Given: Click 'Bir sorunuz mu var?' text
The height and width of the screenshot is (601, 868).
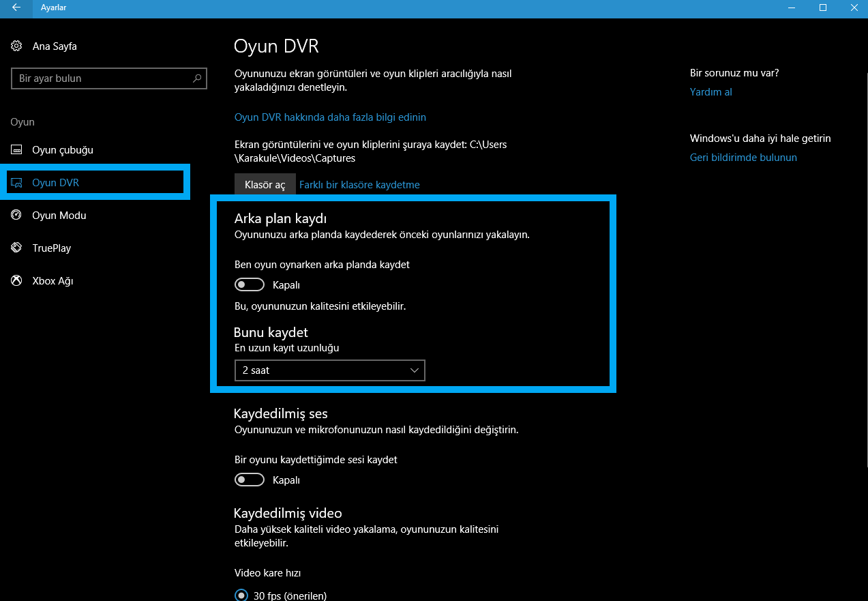Looking at the screenshot, I should pos(734,73).
